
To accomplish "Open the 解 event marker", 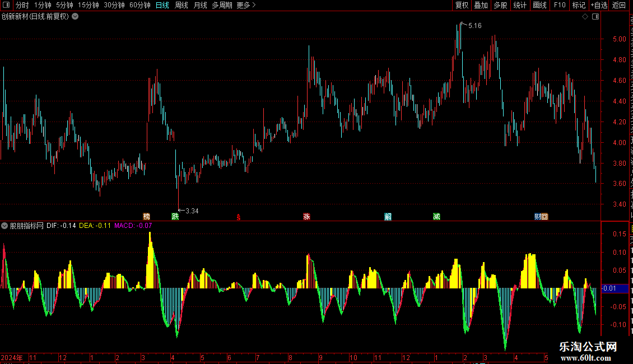I will (x=388, y=217).
